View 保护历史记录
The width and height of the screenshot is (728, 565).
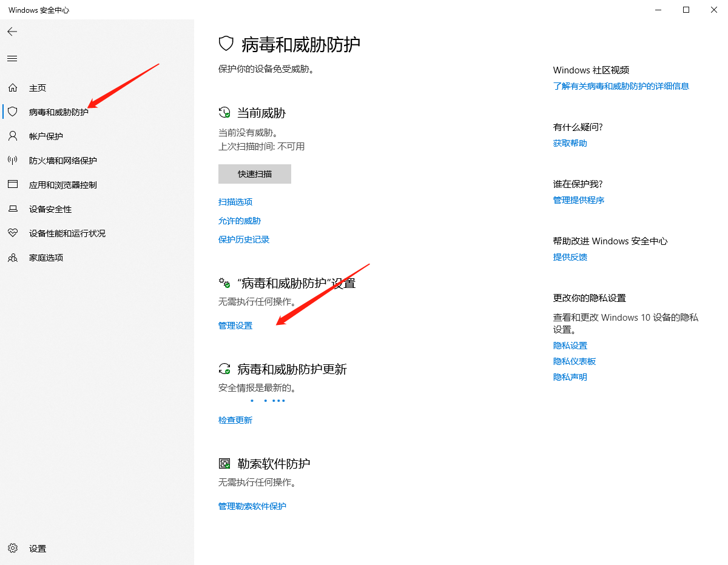[x=244, y=239]
